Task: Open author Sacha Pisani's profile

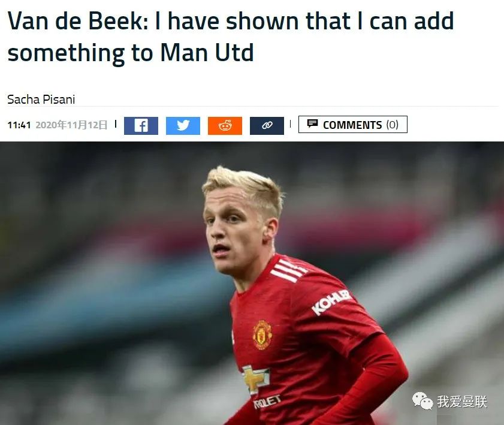Action: [x=41, y=100]
